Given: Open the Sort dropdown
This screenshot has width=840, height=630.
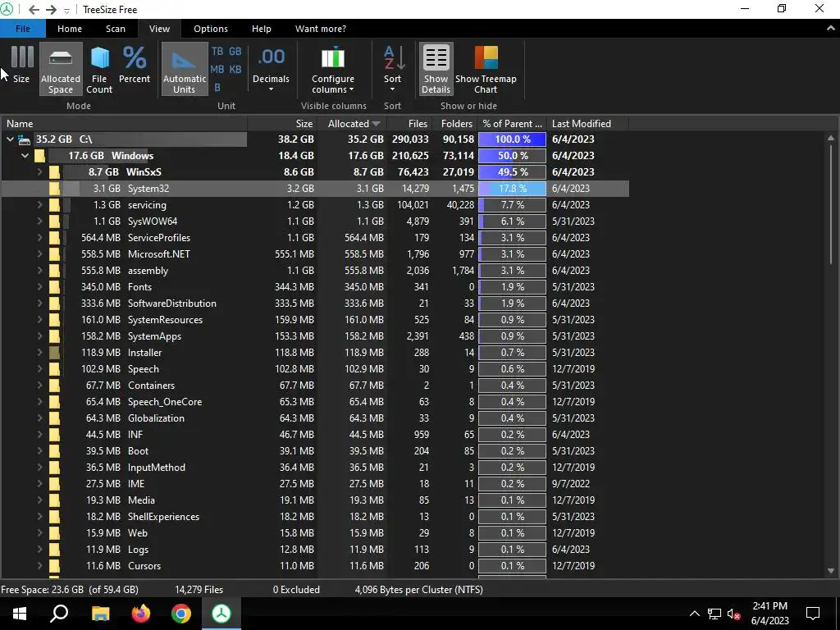Looking at the screenshot, I should (392, 69).
